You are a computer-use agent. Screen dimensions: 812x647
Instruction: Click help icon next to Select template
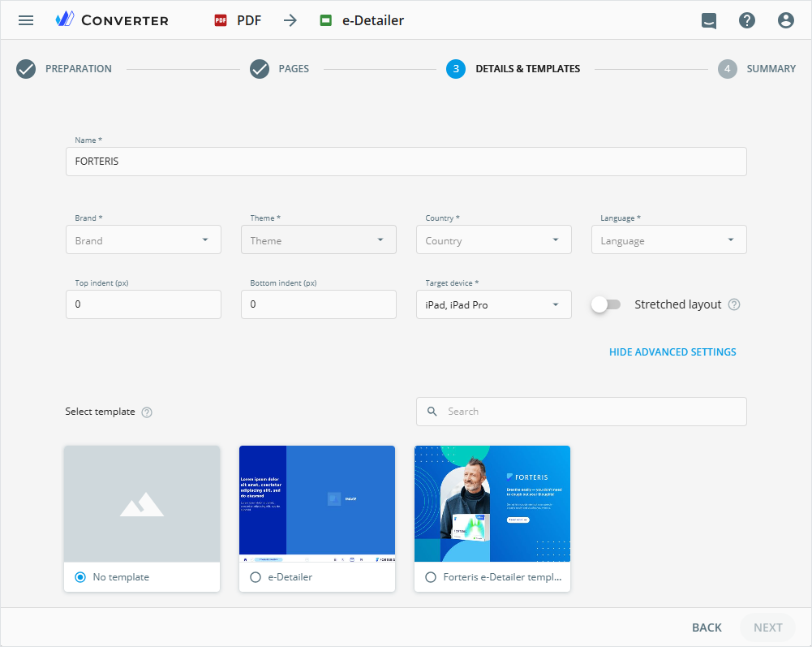(x=147, y=412)
